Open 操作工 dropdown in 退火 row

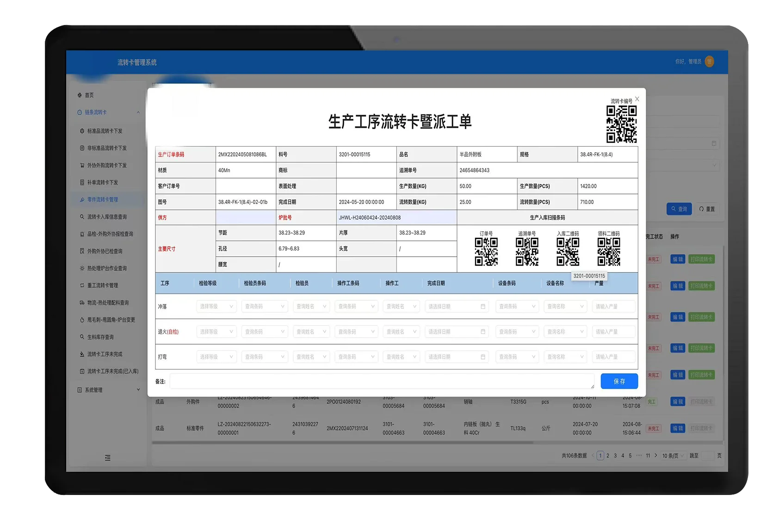[x=402, y=332]
